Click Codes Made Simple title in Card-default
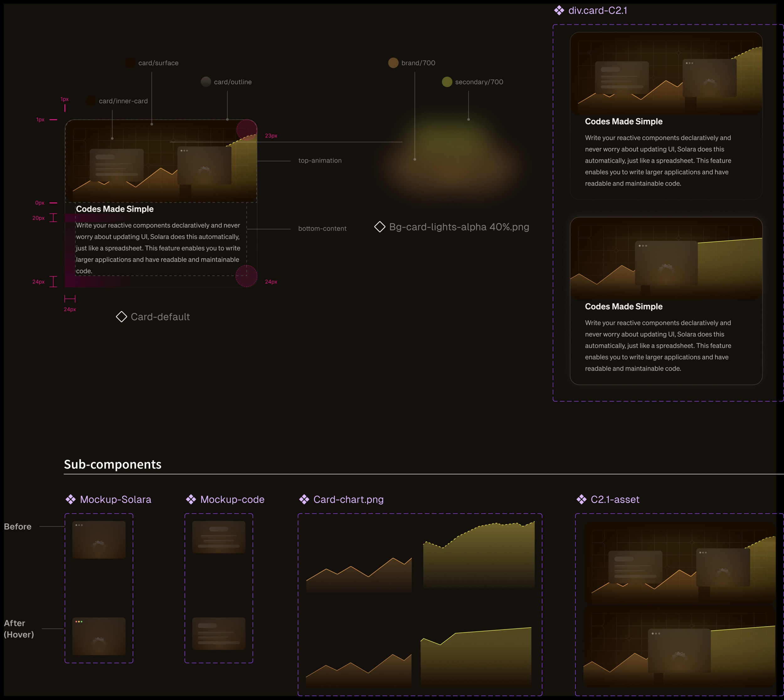The width and height of the screenshot is (784, 700). point(114,209)
